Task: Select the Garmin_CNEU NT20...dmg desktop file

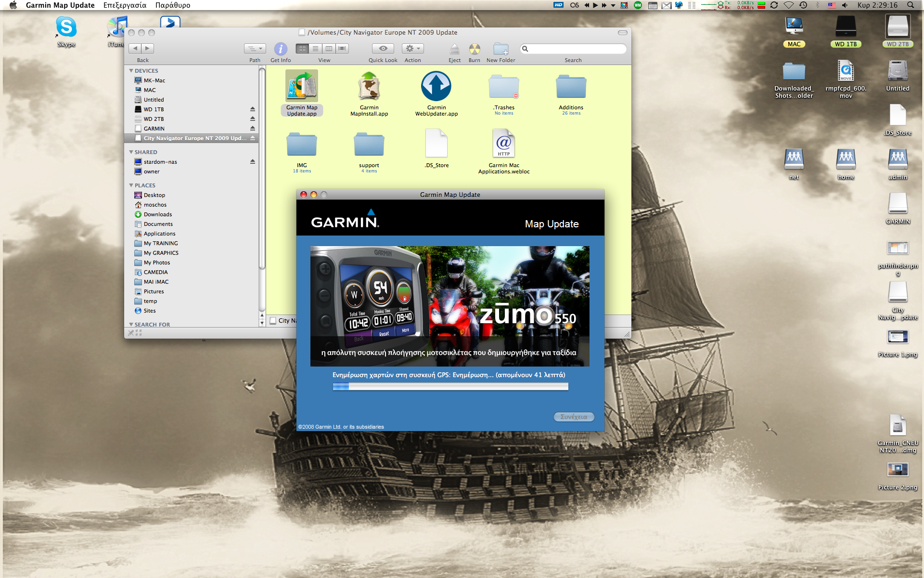Action: coord(898,433)
